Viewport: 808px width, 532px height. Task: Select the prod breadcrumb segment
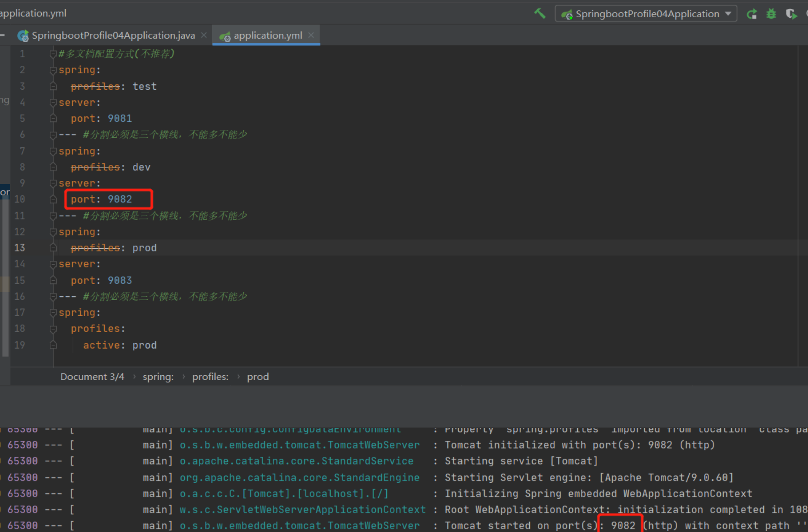(258, 376)
